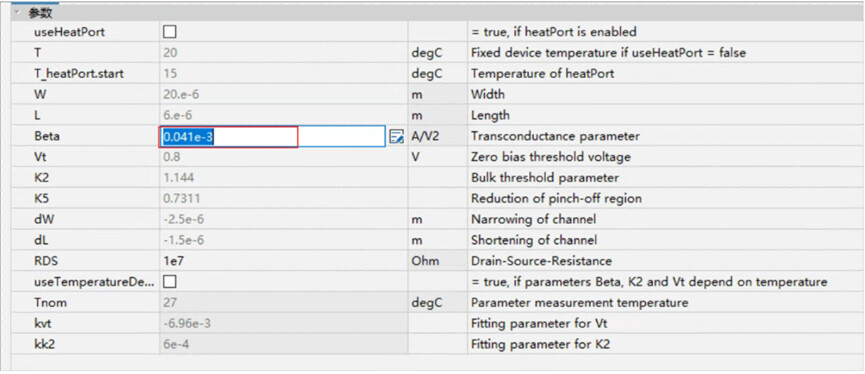Click the kk2 value 6e-4
The height and width of the screenshot is (374, 865).
(x=178, y=345)
